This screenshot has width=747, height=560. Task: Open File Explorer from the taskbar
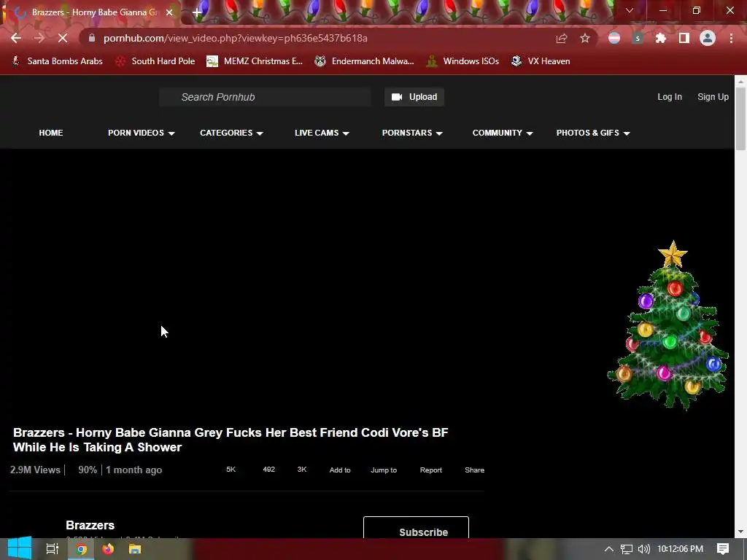[x=135, y=549]
